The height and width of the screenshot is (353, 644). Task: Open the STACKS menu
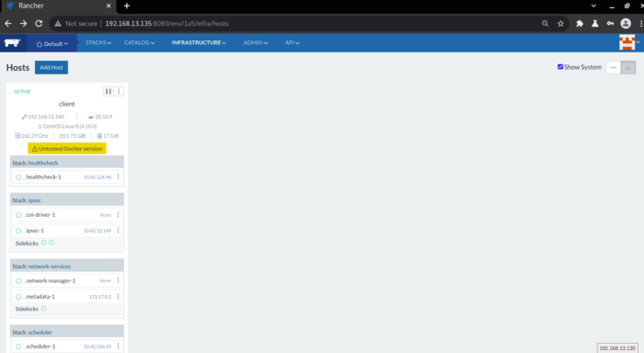click(98, 42)
